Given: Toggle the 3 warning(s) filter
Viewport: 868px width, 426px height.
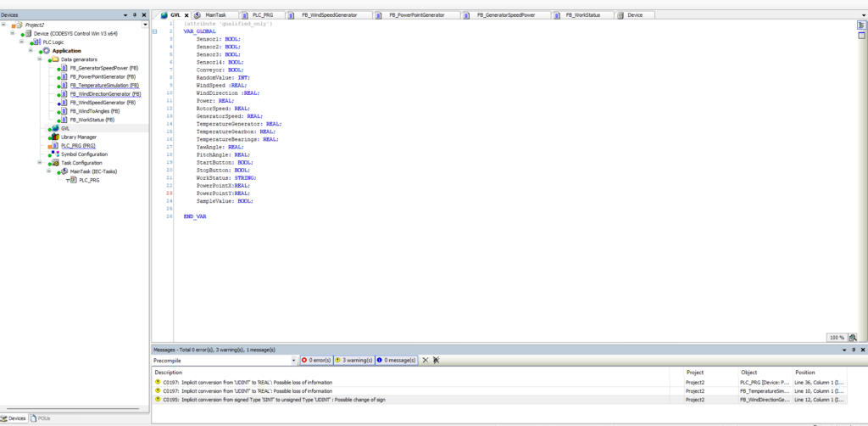Looking at the screenshot, I should pyautogui.click(x=353, y=361).
